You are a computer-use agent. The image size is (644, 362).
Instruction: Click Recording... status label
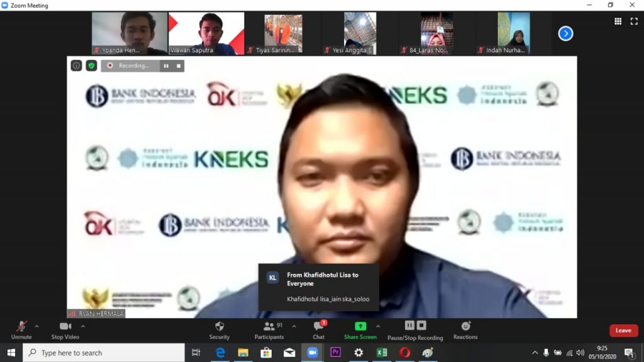click(133, 66)
